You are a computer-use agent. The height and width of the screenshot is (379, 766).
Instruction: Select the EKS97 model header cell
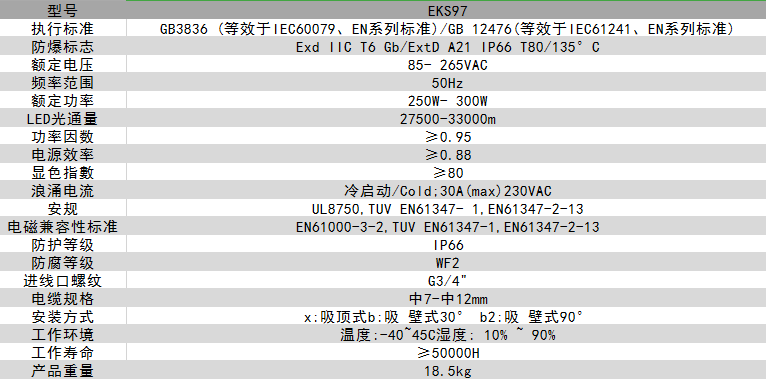pyautogui.click(x=446, y=11)
